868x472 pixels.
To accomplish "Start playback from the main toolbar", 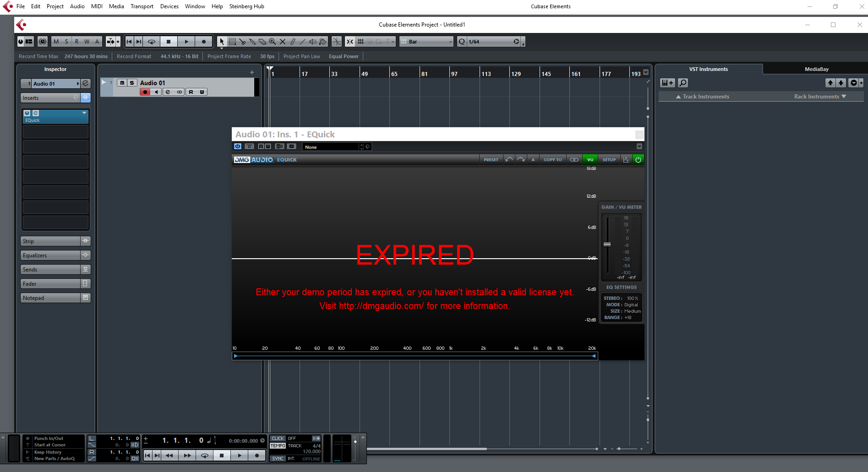I will [x=186, y=42].
